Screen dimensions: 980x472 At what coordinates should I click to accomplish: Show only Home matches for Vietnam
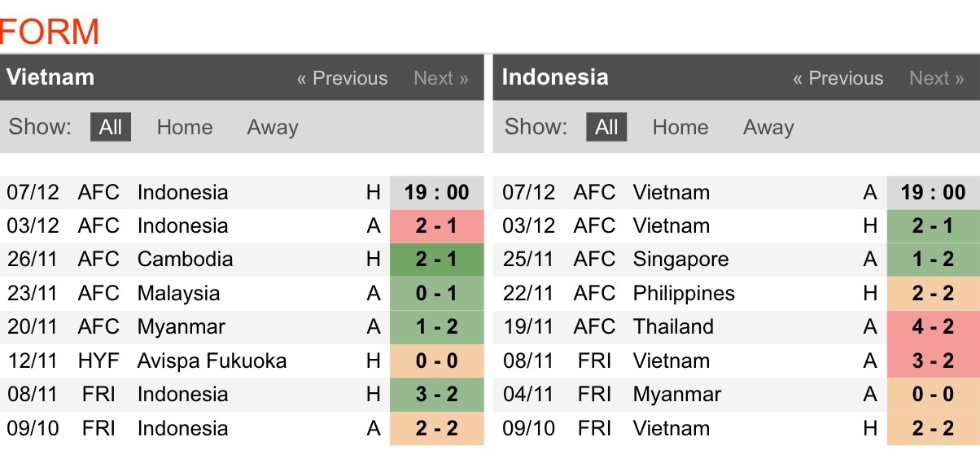184,127
